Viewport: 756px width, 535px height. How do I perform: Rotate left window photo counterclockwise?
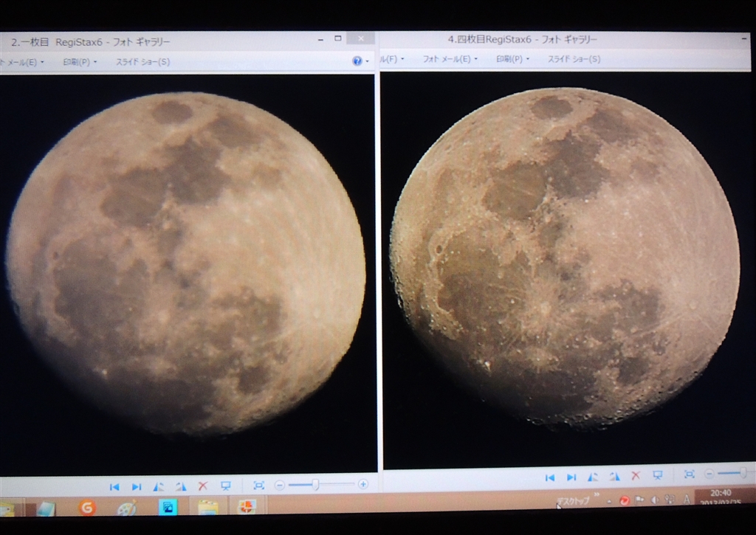pyautogui.click(x=158, y=487)
